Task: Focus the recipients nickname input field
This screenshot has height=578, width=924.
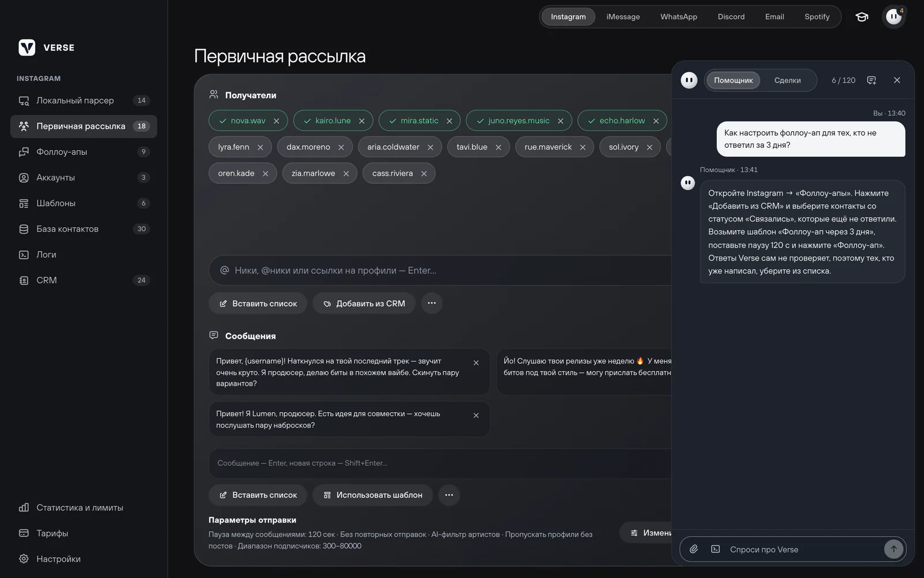Action: (x=440, y=271)
